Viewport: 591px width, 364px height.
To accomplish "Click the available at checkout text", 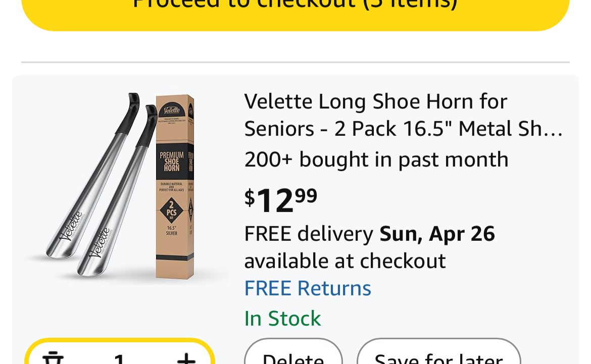I will [x=345, y=261].
